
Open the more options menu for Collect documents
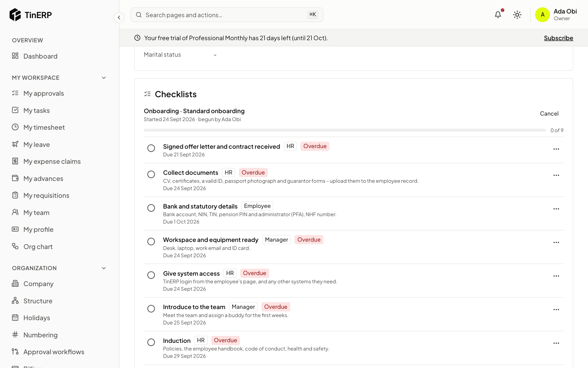pos(556,175)
